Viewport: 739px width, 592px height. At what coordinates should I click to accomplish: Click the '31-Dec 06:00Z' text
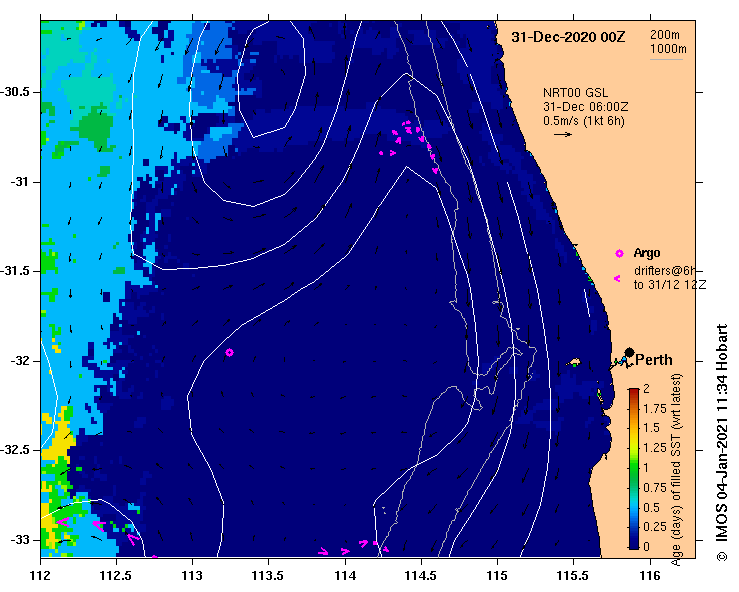click(x=585, y=107)
